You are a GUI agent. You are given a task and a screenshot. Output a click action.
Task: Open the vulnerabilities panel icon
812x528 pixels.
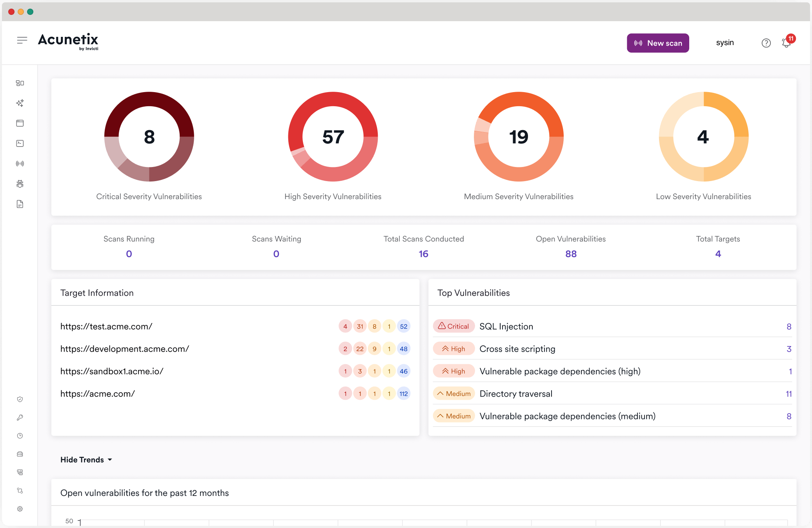[20, 184]
